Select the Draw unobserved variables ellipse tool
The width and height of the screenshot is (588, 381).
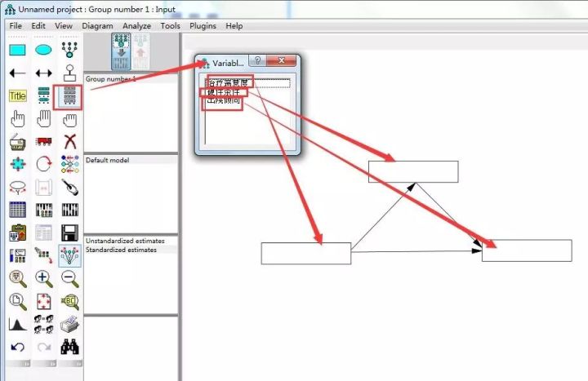click(x=43, y=50)
